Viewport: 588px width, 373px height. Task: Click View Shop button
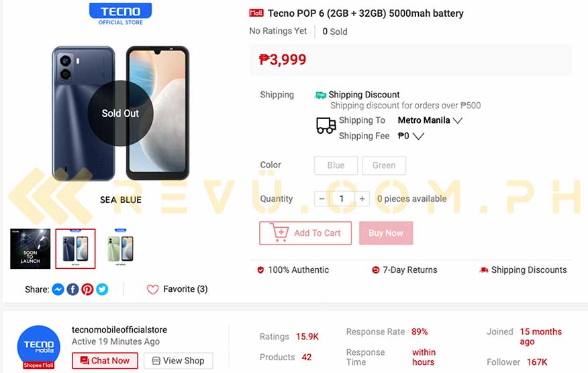point(179,361)
